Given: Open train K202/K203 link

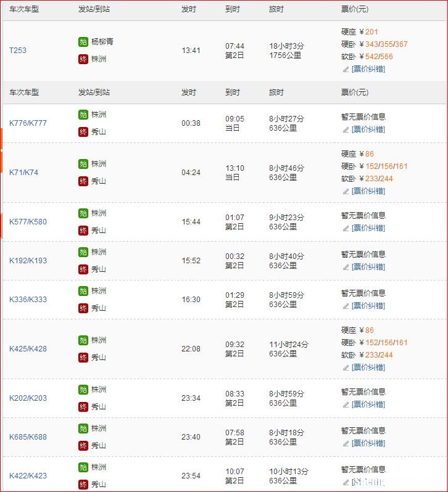Looking at the screenshot, I should (28, 398).
